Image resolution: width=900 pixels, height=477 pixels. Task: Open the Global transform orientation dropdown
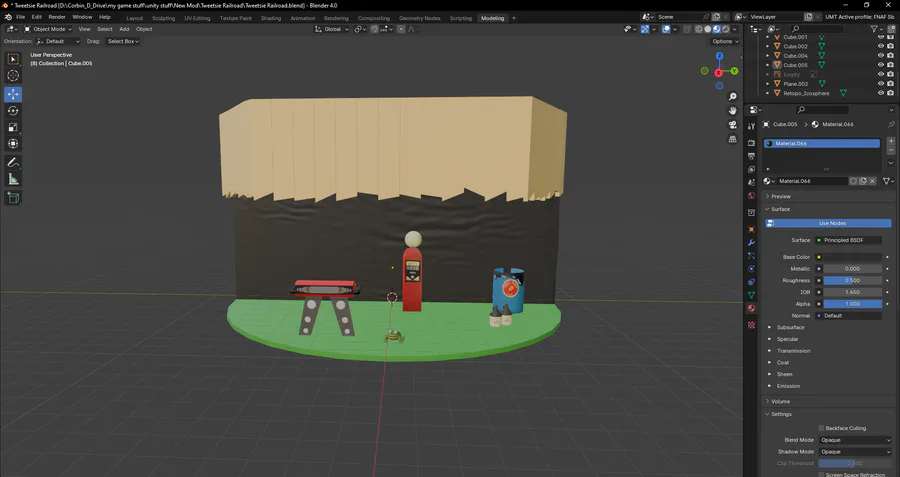click(332, 29)
